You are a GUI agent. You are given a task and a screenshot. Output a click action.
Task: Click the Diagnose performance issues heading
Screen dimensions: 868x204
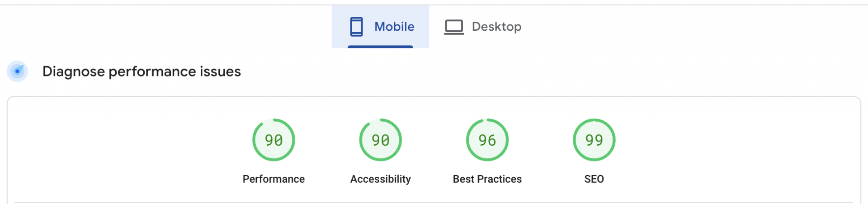[142, 71]
